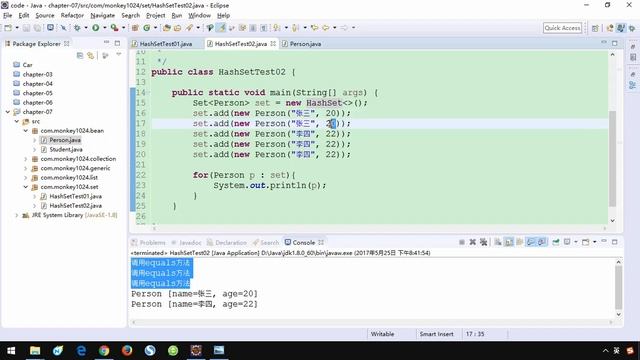Open the Display Selected Console dropdown arrow
The image size is (640, 360).
(x=576, y=242)
